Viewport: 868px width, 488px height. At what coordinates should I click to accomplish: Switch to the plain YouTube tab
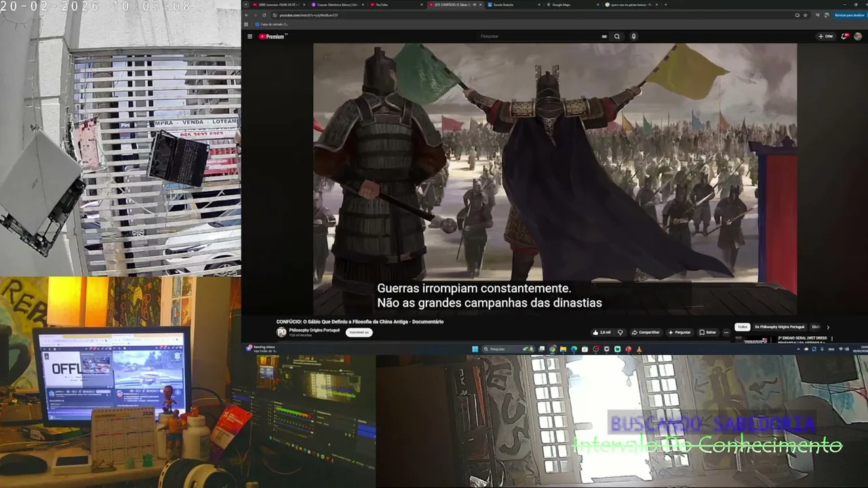click(397, 5)
